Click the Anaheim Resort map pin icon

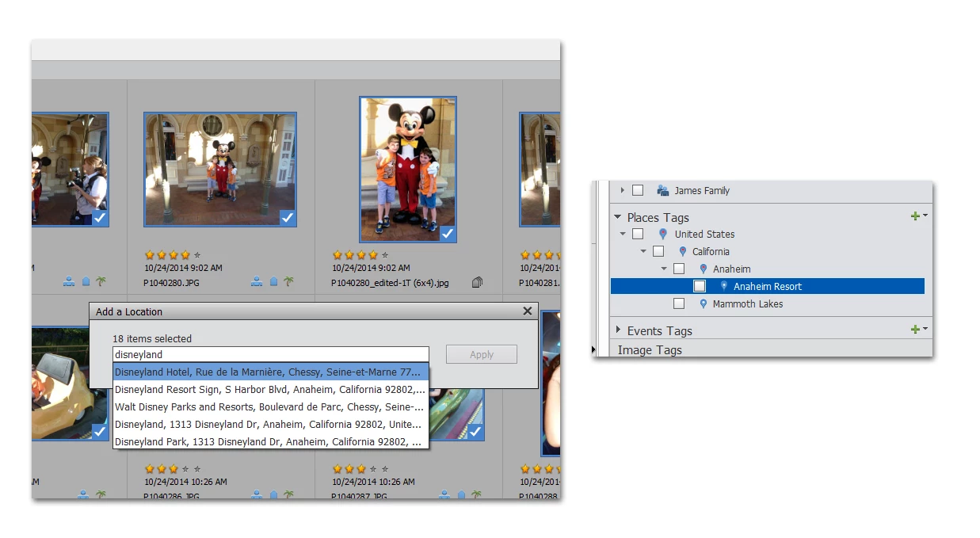click(723, 286)
